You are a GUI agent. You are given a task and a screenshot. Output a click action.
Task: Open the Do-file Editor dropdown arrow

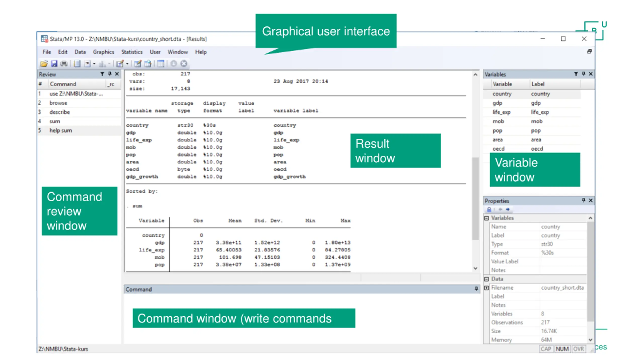coord(127,64)
